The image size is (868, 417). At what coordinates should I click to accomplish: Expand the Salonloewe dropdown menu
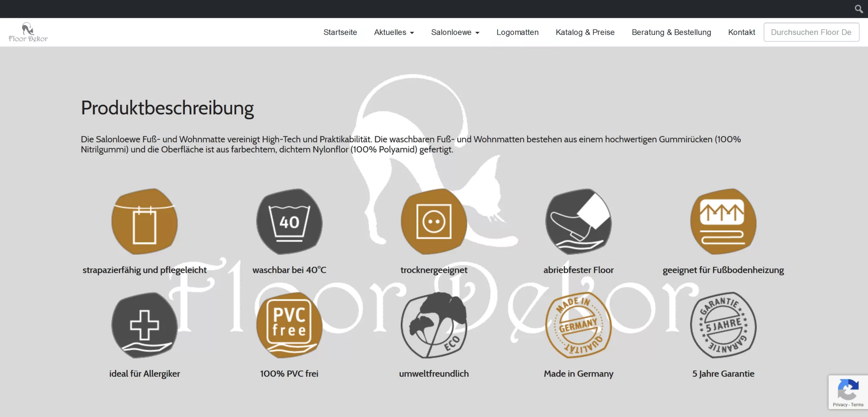coord(455,32)
